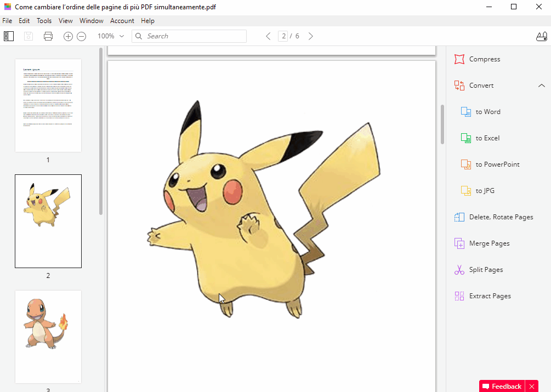Collapse the Convert section chevron
The width and height of the screenshot is (551, 392).
(x=542, y=86)
